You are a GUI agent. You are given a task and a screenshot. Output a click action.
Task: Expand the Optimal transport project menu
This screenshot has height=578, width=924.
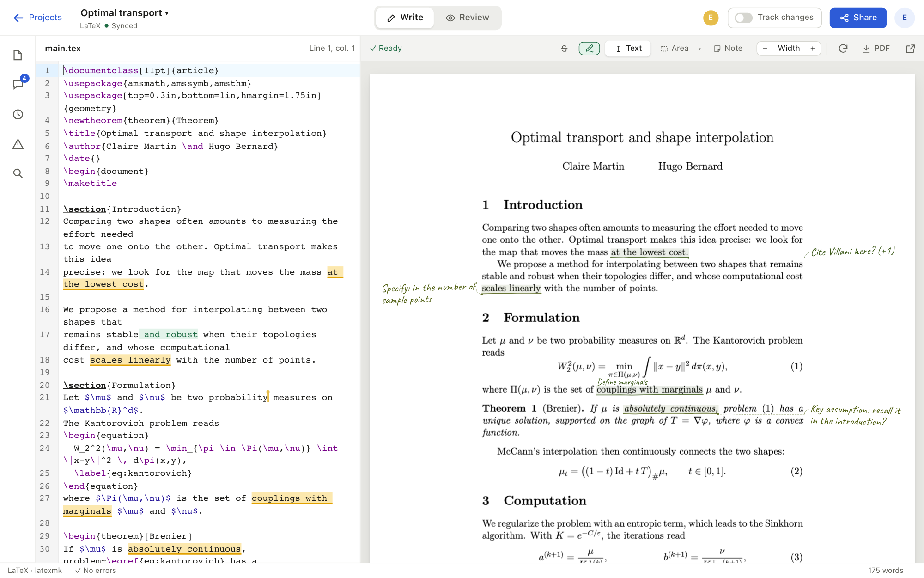point(124,13)
